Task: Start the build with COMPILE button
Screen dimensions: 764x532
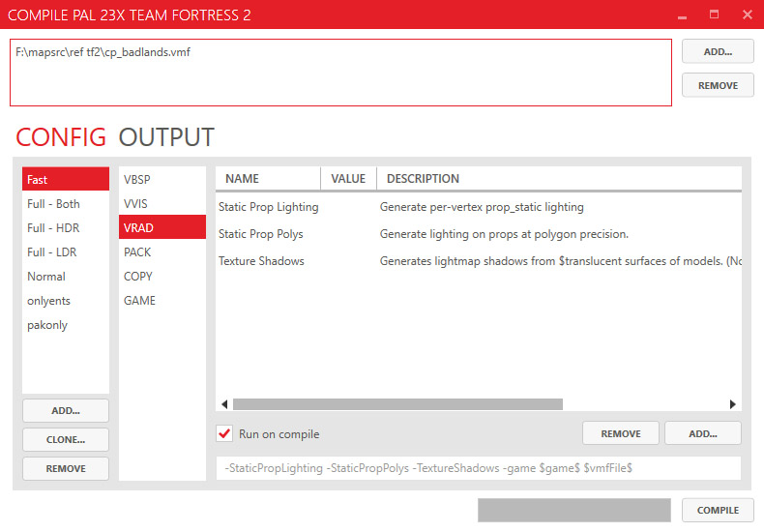Action: (x=718, y=510)
